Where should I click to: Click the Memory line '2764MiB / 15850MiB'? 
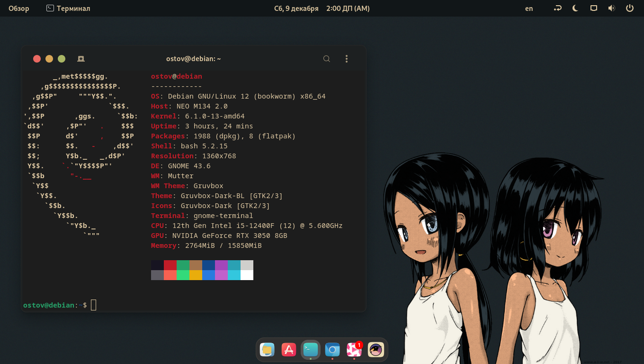click(206, 246)
